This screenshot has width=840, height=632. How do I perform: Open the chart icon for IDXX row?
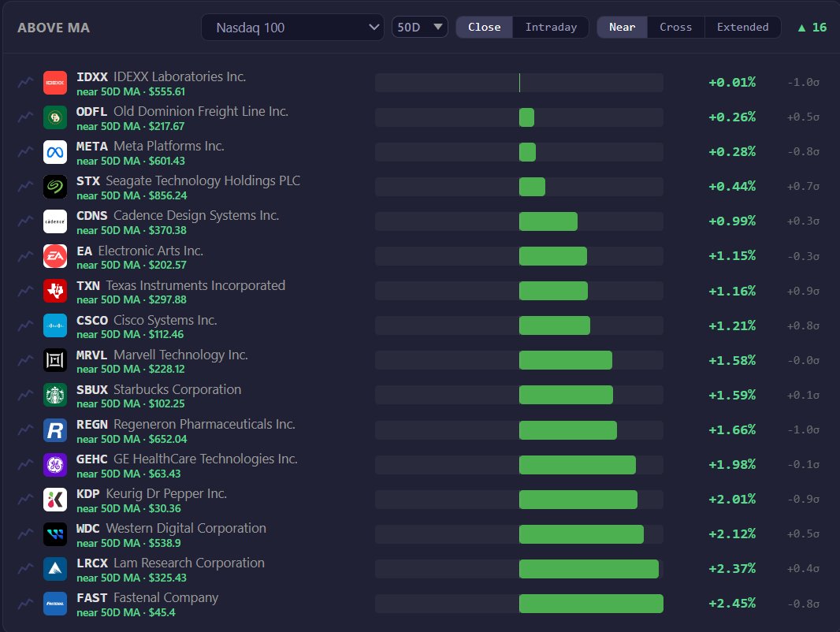[x=25, y=83]
